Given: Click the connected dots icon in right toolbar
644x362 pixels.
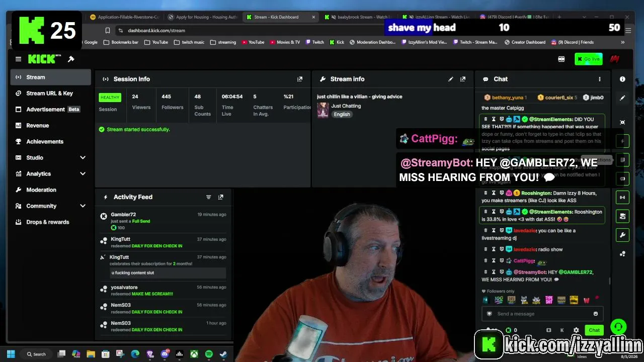Looking at the screenshot, I should (622, 254).
